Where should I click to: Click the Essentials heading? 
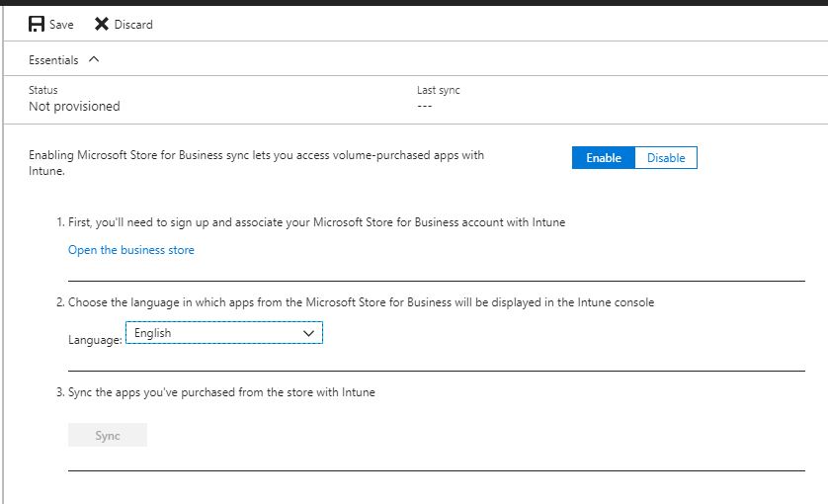(53, 60)
